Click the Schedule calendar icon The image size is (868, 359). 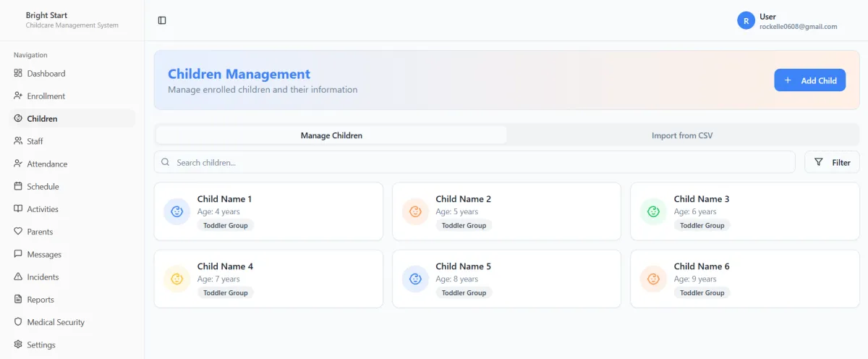[18, 186]
